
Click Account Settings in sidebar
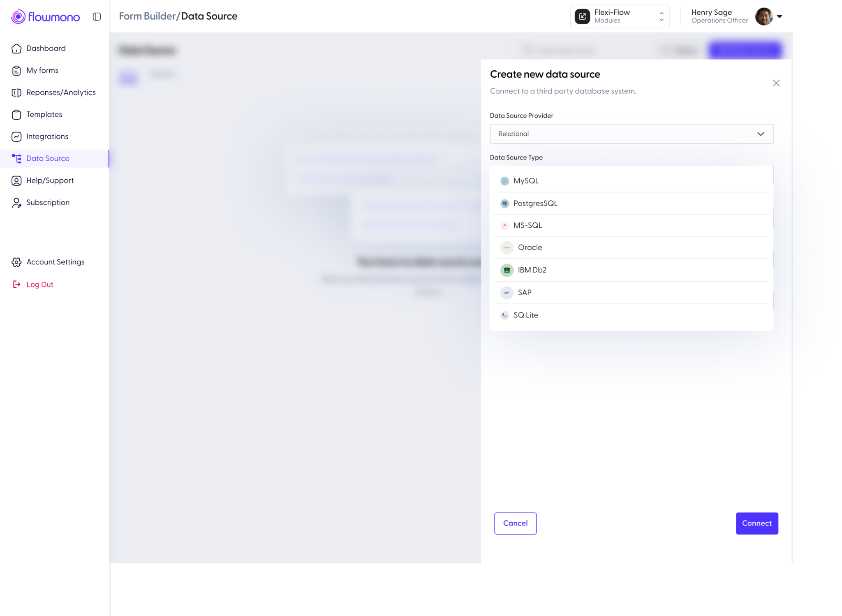55,262
